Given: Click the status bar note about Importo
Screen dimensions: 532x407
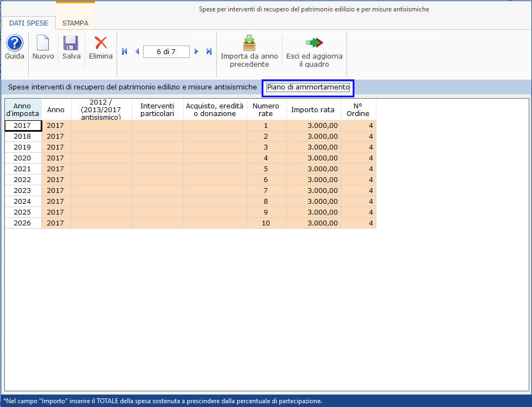Looking at the screenshot, I should (162, 401).
